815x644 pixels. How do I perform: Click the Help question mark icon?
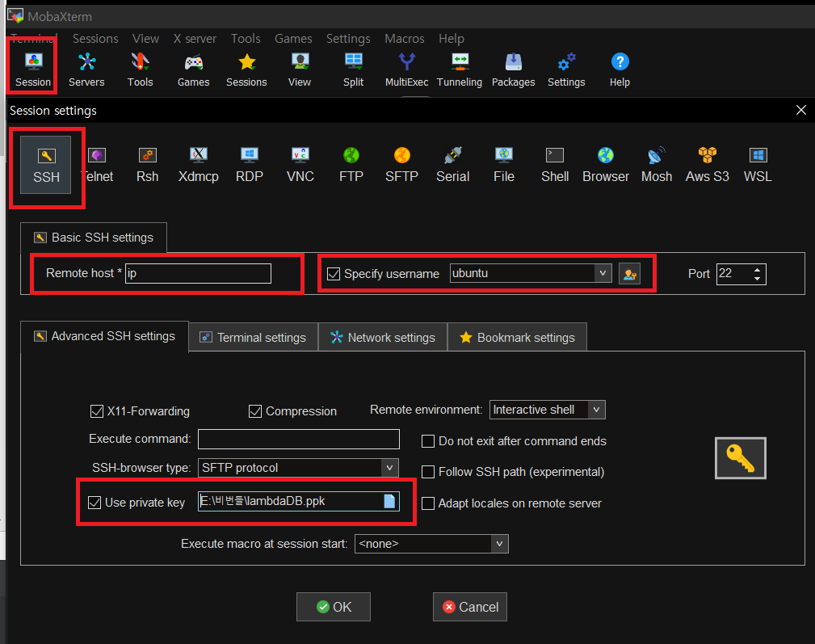[x=620, y=69]
